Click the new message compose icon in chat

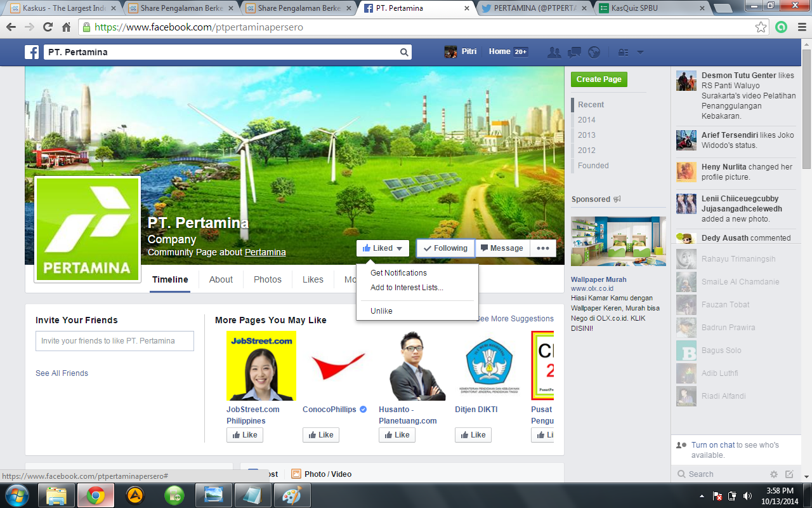(x=789, y=474)
